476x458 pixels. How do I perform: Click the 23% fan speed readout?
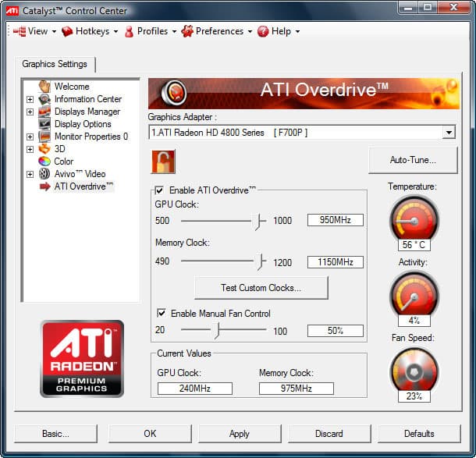coord(414,396)
